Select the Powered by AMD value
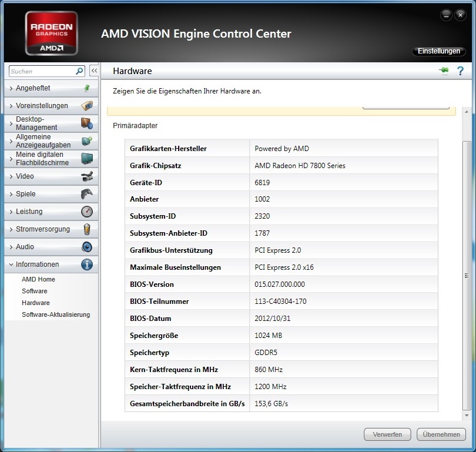 281,149
